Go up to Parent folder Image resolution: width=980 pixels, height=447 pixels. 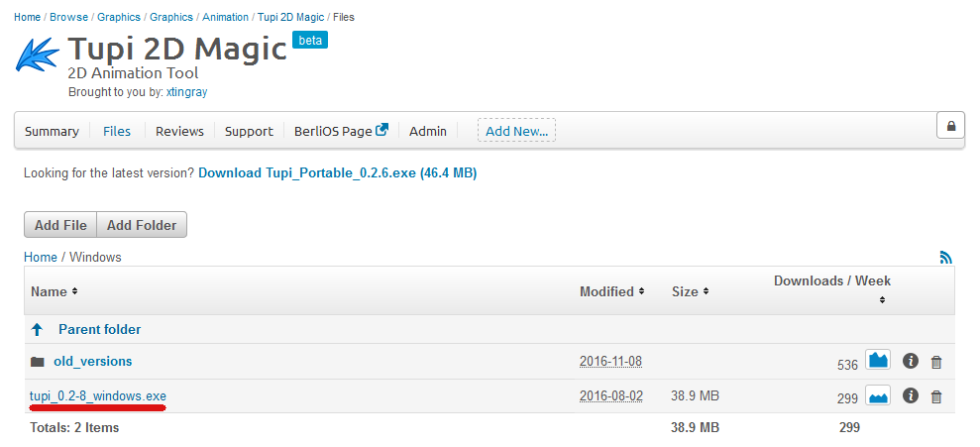99,329
